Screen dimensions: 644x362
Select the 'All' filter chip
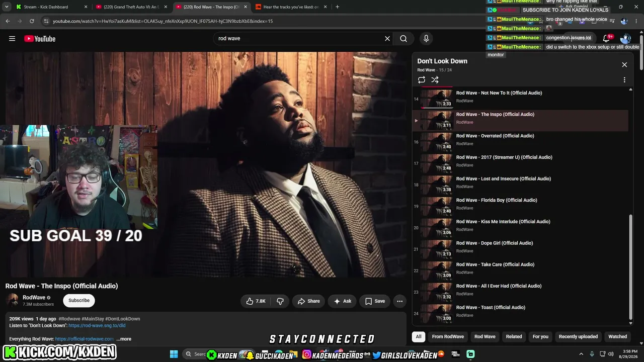418,337
